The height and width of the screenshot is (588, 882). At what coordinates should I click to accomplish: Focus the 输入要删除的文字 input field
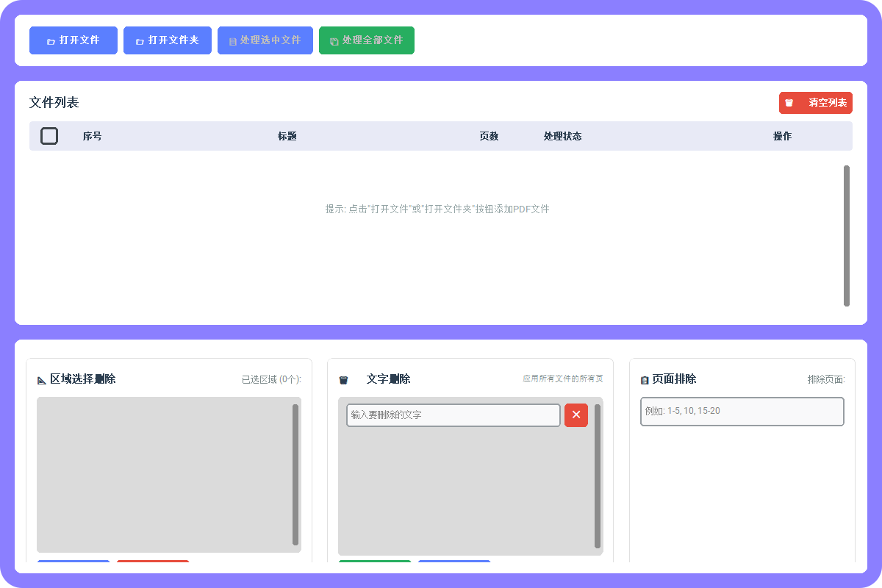pos(453,415)
